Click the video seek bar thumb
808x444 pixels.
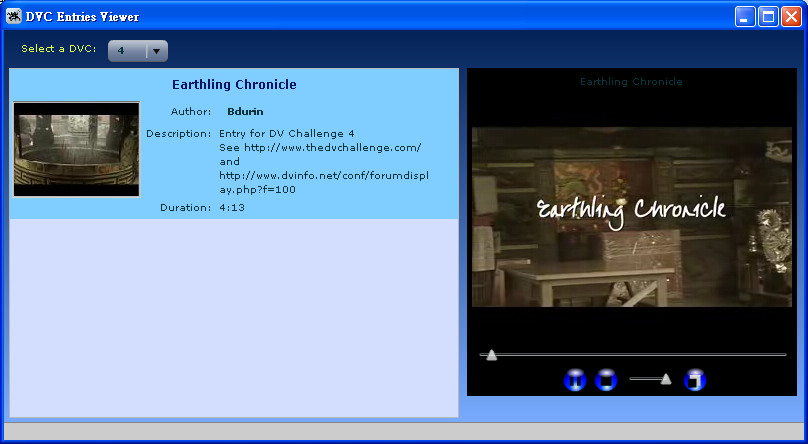[492, 355]
